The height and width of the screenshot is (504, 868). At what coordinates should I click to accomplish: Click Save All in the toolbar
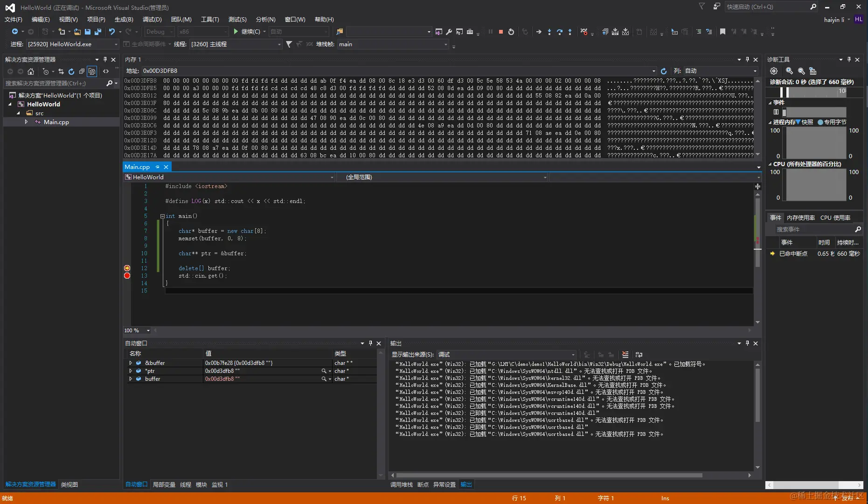coord(97,32)
